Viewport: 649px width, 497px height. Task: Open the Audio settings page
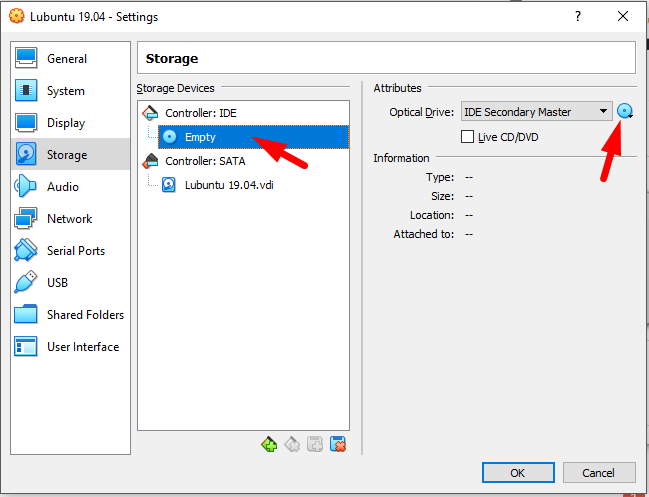(x=62, y=187)
